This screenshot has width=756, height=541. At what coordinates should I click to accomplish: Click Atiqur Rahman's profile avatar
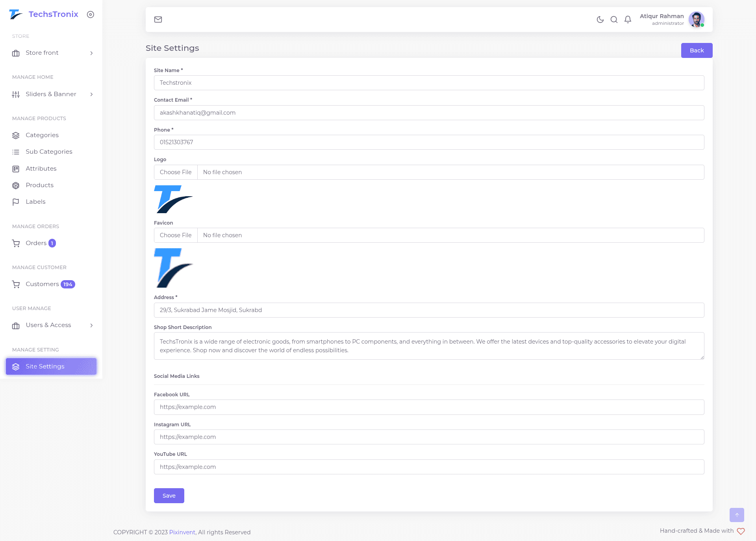coord(696,19)
